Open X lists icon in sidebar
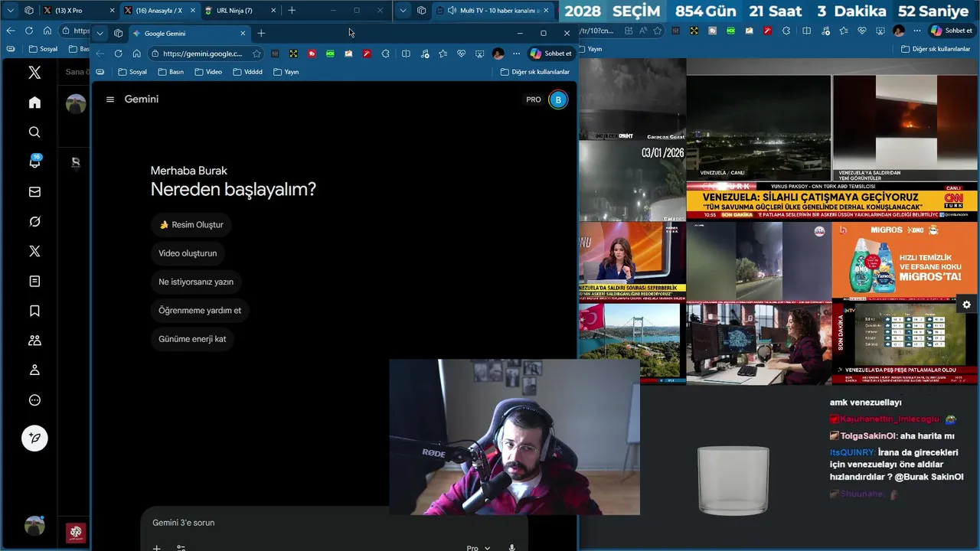 point(34,282)
